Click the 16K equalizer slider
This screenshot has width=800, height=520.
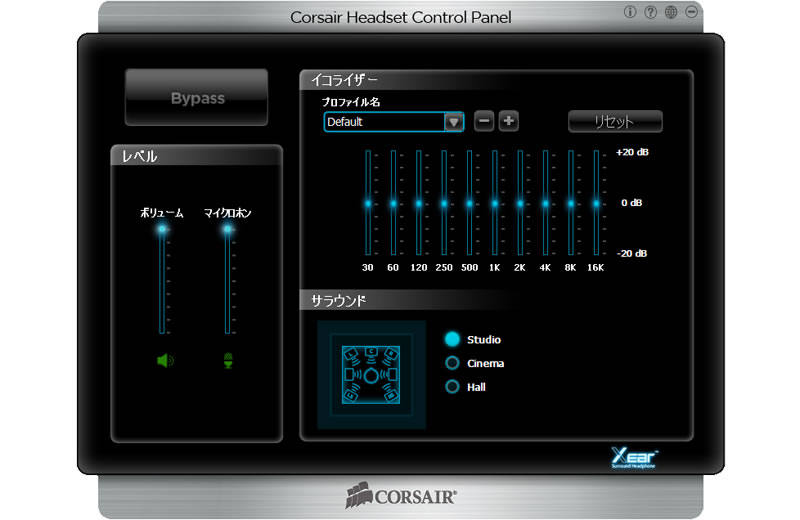point(596,203)
